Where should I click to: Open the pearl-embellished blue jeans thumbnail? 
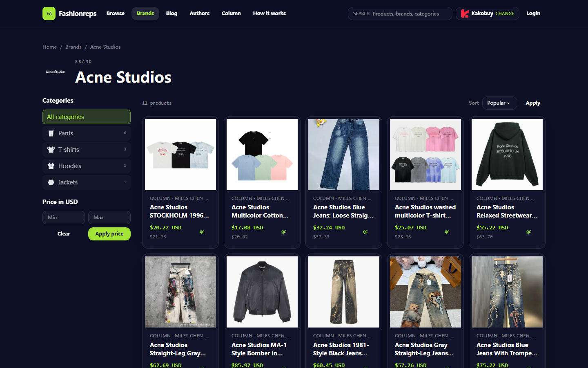507,292
